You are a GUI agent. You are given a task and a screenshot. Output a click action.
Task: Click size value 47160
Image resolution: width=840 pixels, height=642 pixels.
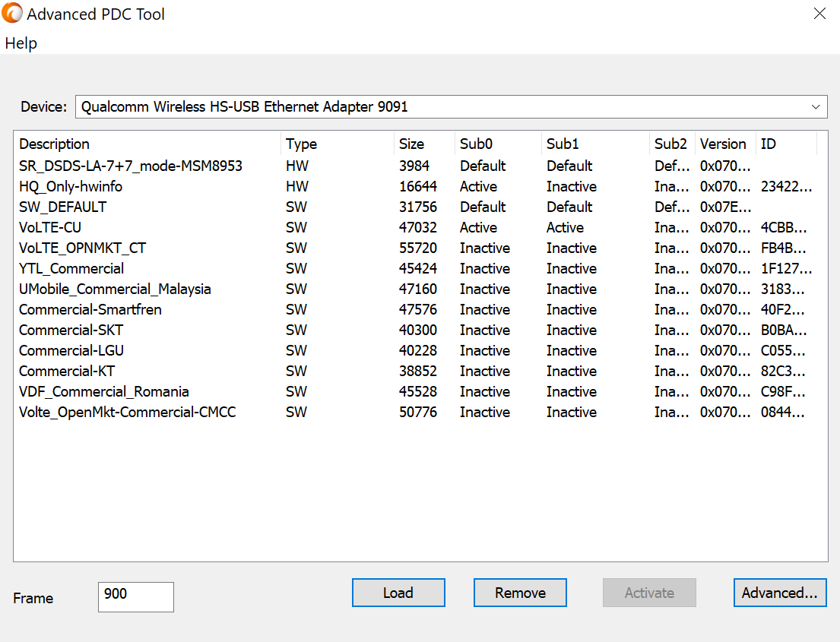(x=418, y=289)
